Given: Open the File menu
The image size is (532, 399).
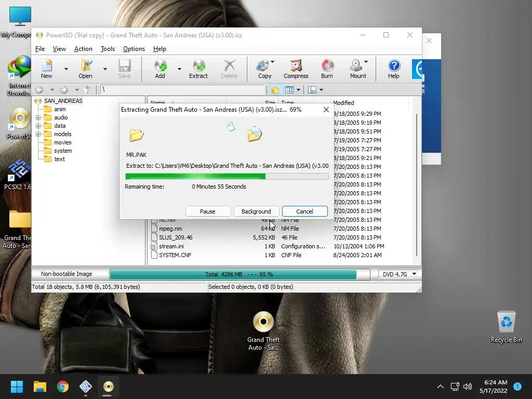Looking at the screenshot, I should tap(40, 49).
